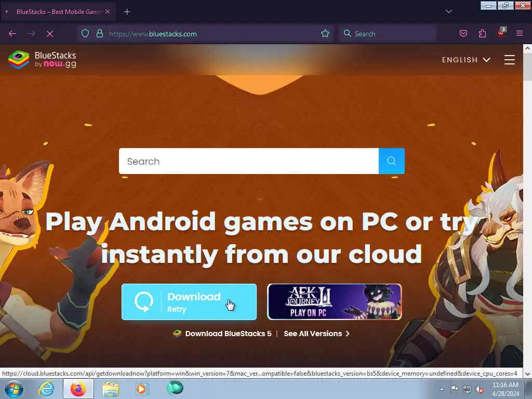Image resolution: width=532 pixels, height=399 pixels.
Task: Click the BlueStacks by now.gg logo
Action: pos(43,59)
